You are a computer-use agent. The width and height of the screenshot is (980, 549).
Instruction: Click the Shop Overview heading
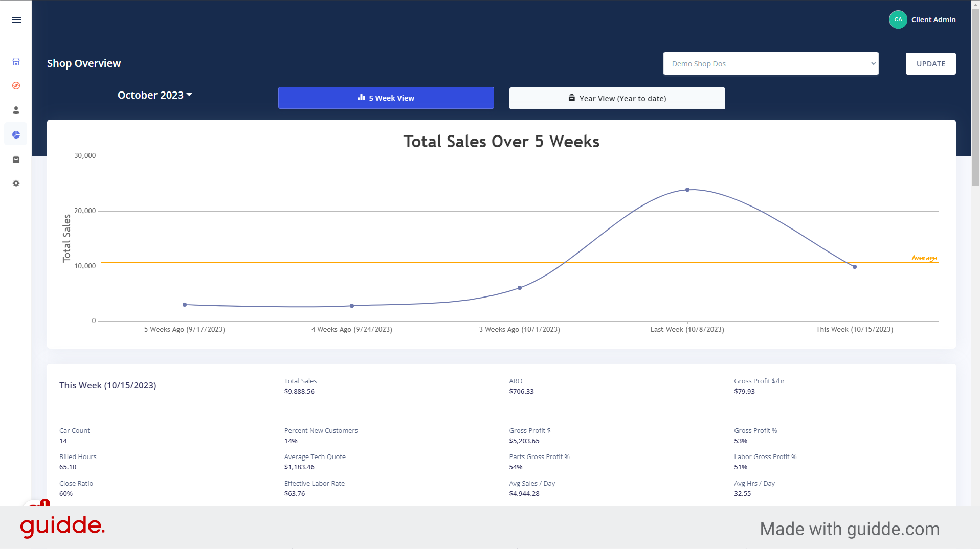click(x=84, y=63)
